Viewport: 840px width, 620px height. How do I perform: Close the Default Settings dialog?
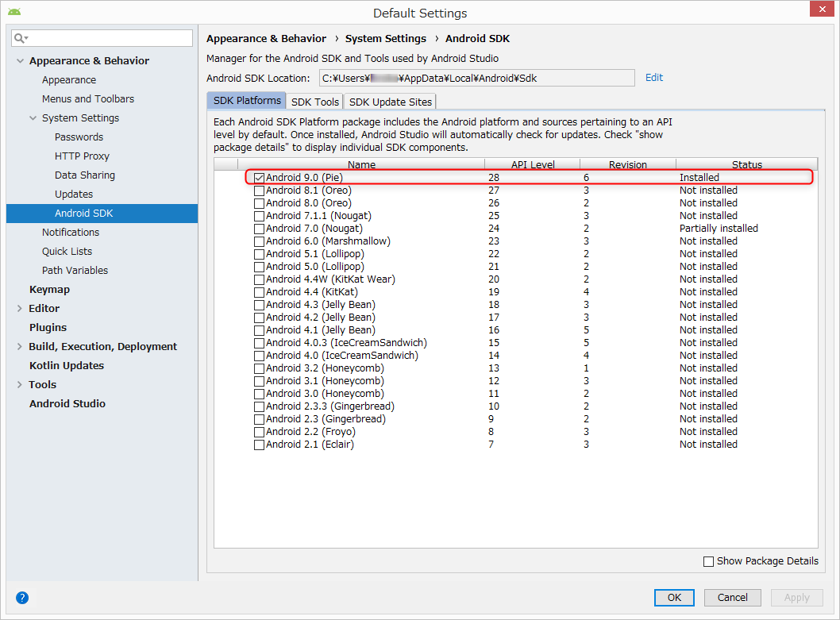pos(821,9)
